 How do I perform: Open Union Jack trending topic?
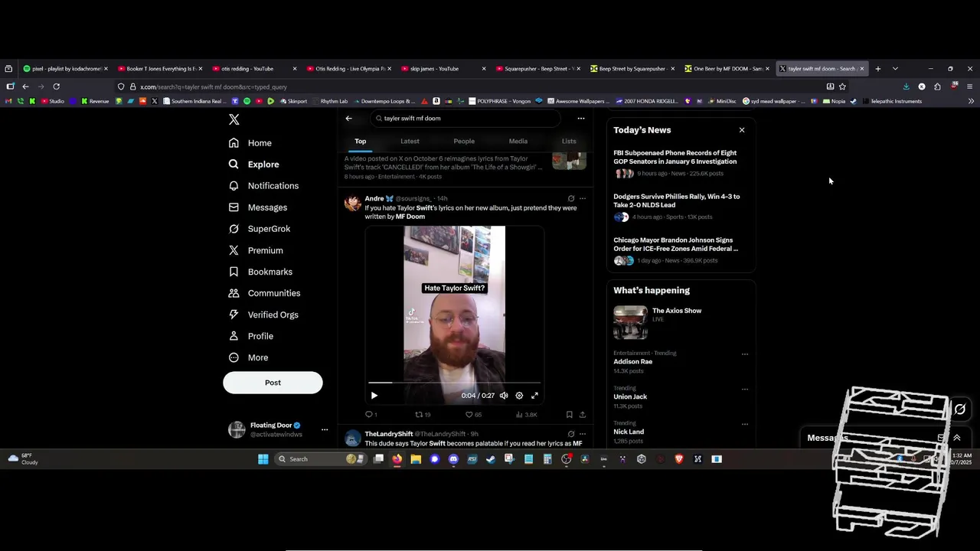click(x=630, y=397)
